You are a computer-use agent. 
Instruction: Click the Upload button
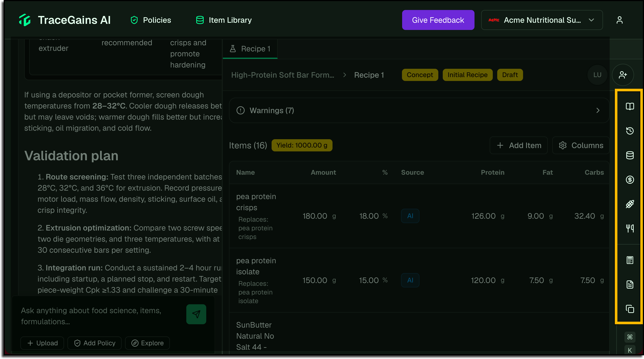(x=42, y=343)
